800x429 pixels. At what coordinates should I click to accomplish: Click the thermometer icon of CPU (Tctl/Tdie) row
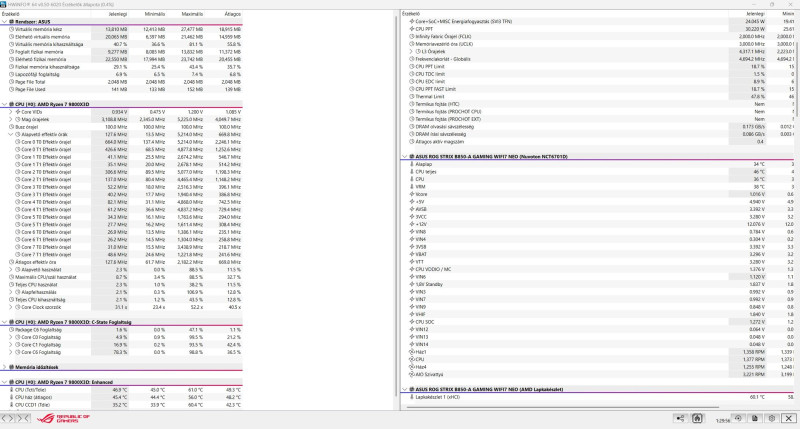coord(11,390)
